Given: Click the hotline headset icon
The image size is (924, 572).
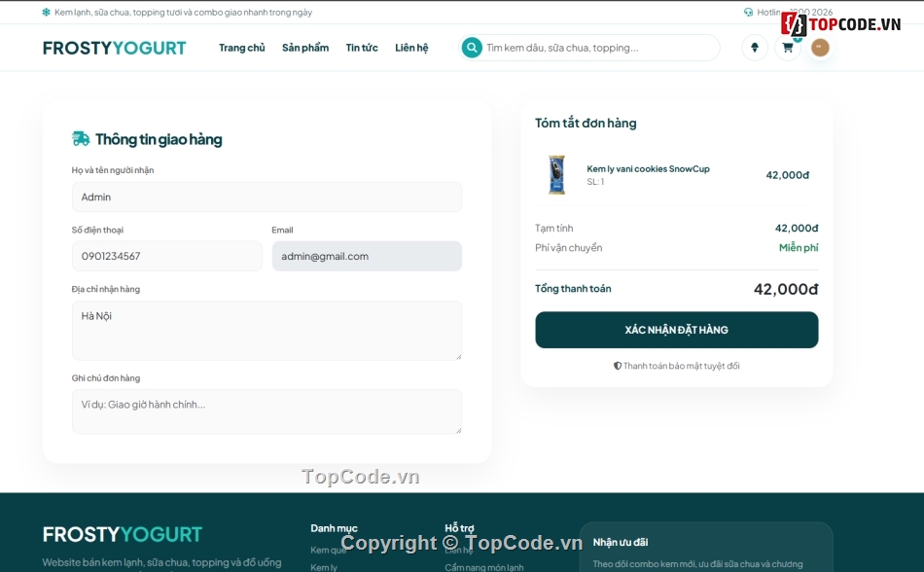Looking at the screenshot, I should (x=748, y=12).
